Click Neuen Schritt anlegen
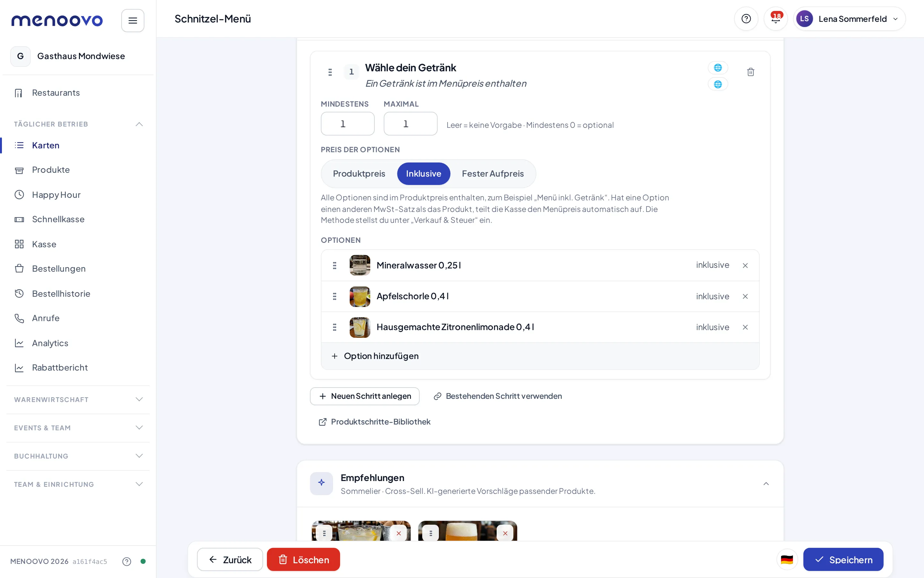The height and width of the screenshot is (578, 924). 365,396
